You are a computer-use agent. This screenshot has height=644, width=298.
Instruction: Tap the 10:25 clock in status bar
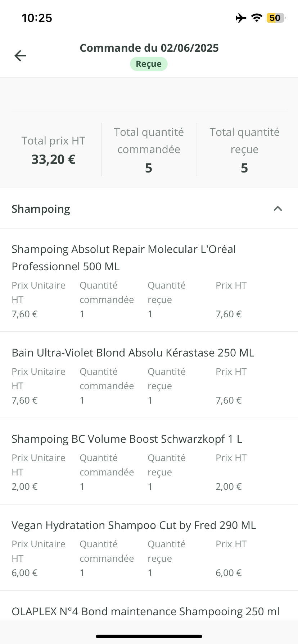tap(37, 18)
